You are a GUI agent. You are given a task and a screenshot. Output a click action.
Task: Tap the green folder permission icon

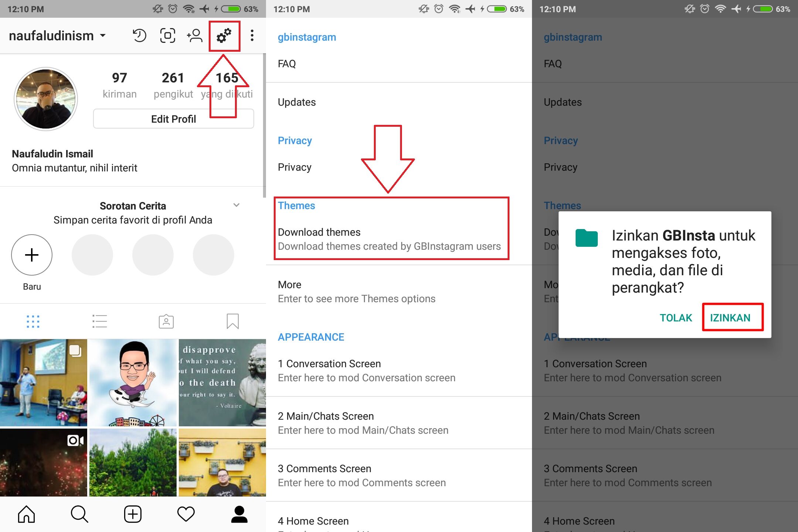click(587, 238)
